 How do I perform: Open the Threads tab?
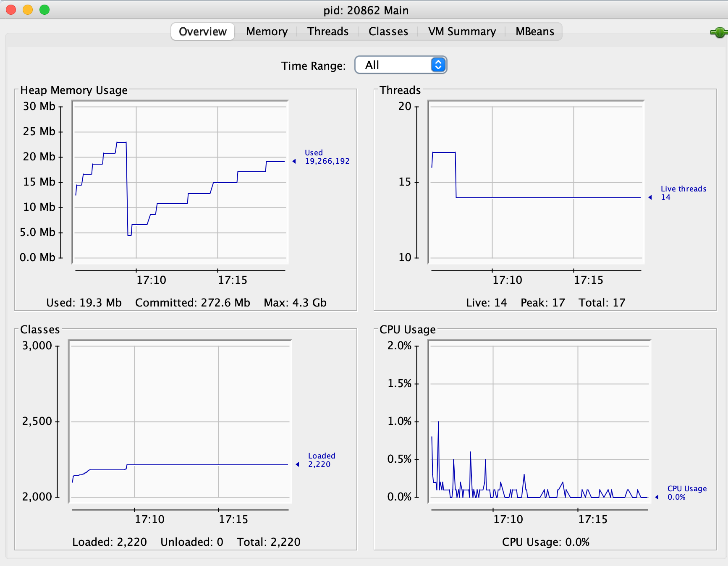(x=327, y=32)
